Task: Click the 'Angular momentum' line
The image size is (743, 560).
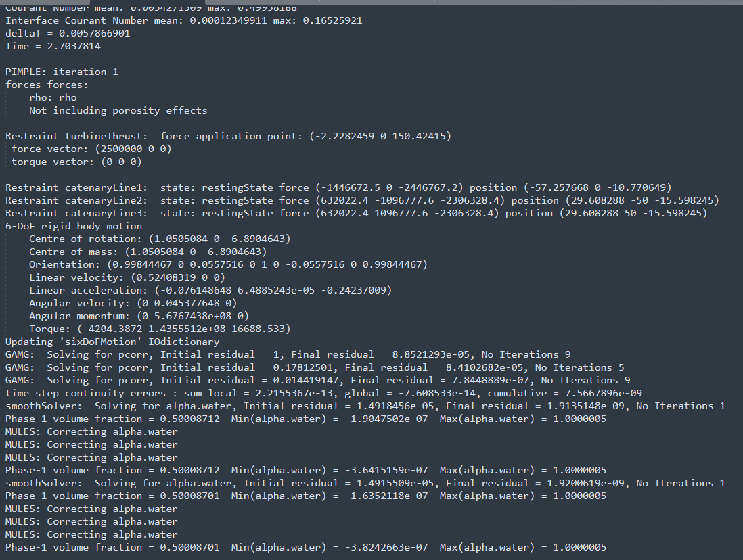Action: coord(139,316)
